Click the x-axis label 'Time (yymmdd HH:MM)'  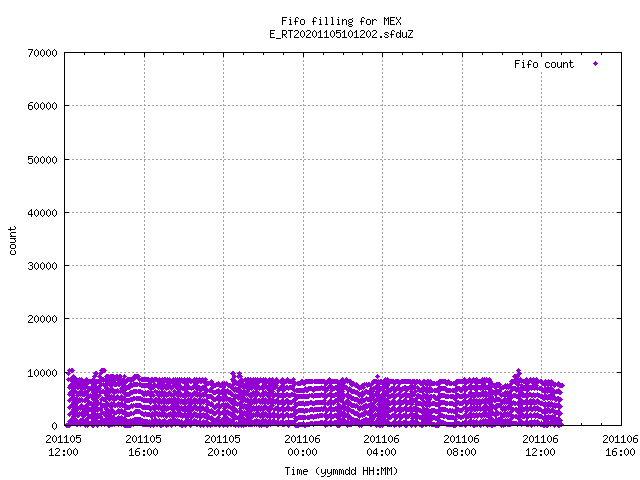tap(341, 471)
